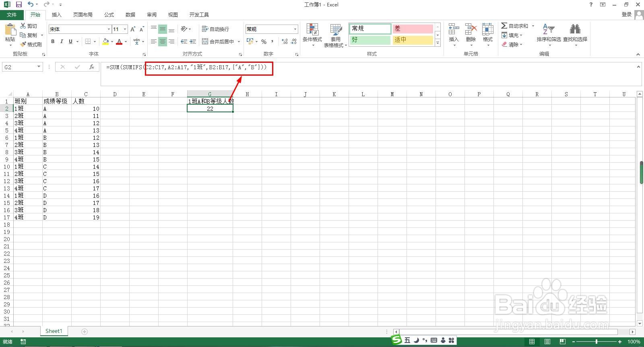
Task: Click the Delete cells icon
Action: (471, 29)
